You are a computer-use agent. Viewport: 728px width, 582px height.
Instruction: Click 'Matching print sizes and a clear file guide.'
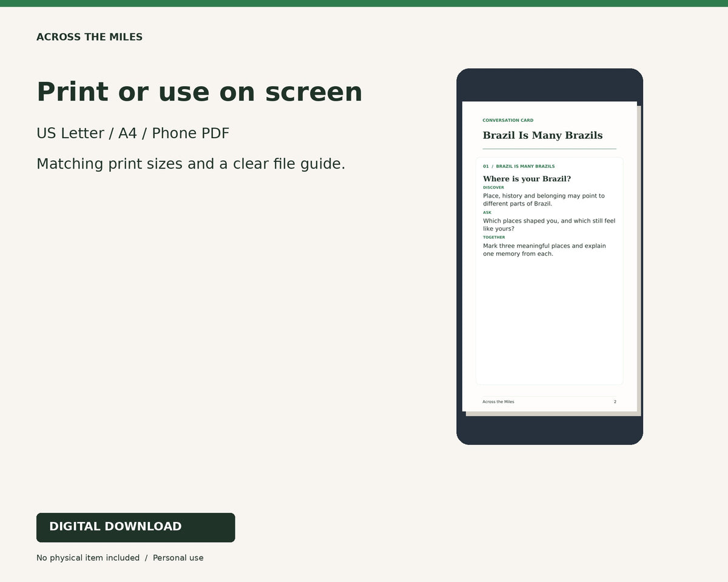190,164
